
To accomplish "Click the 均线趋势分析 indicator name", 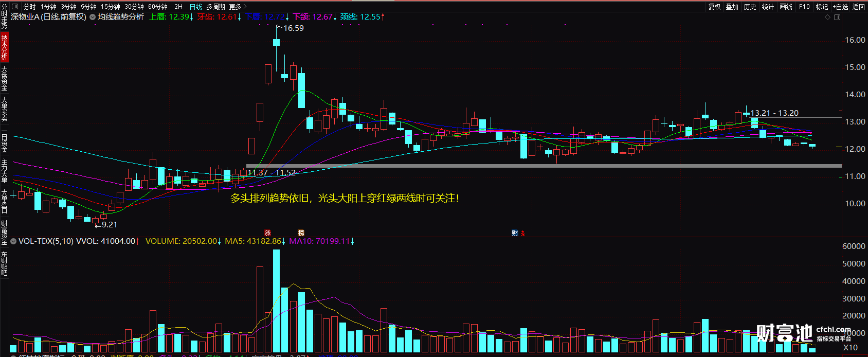I will coord(121,17).
